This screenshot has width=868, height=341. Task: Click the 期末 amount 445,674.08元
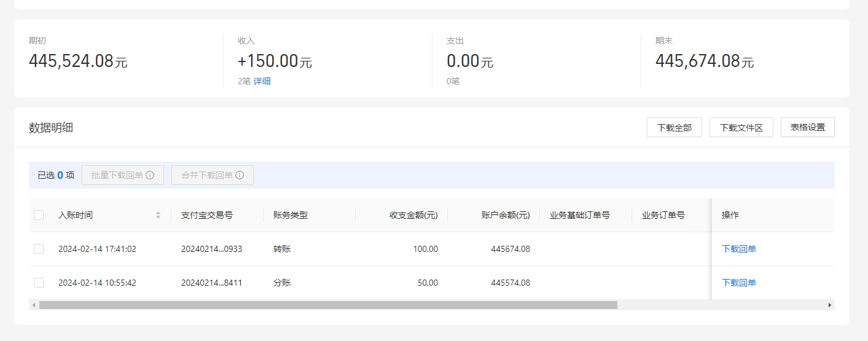pyautogui.click(x=705, y=61)
